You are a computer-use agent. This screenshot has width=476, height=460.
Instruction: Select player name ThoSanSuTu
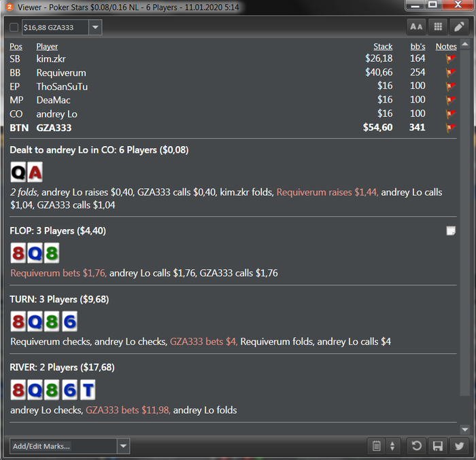(62, 86)
